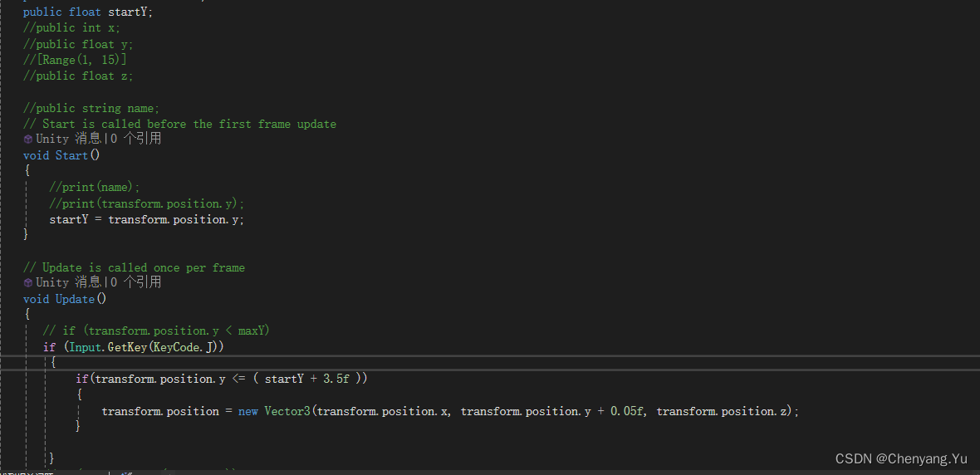The width and height of the screenshot is (980, 475).
Task: Click the '//print(transform.position.y);' comment
Action: 147,203
